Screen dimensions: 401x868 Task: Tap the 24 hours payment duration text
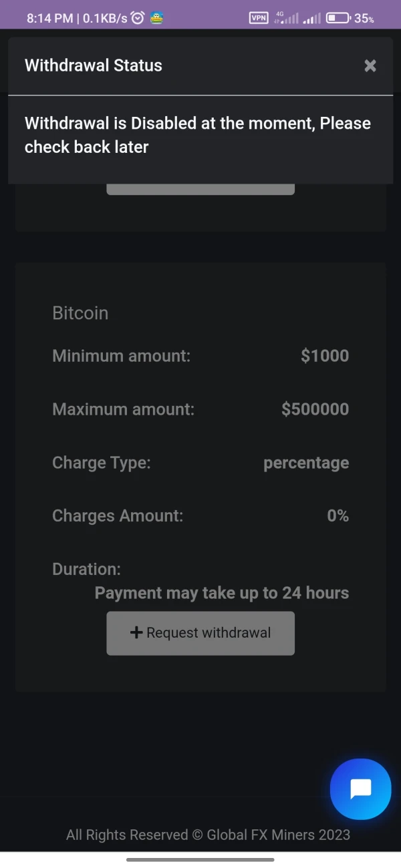[222, 593]
